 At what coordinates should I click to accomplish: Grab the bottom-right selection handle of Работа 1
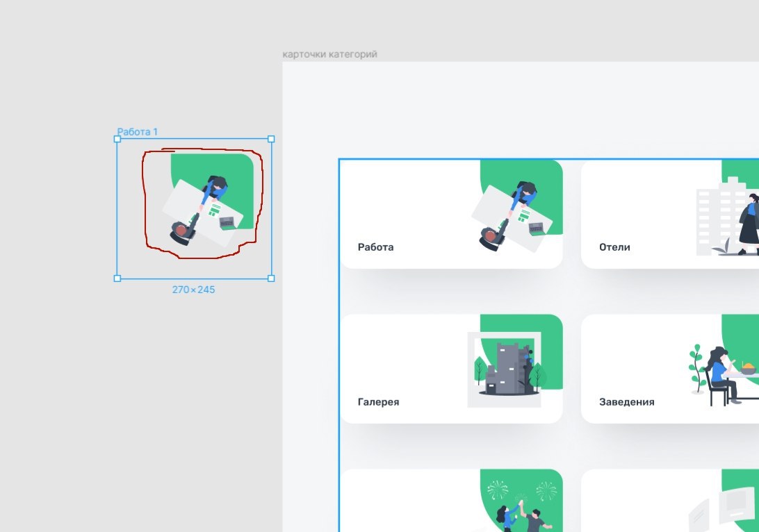point(271,278)
